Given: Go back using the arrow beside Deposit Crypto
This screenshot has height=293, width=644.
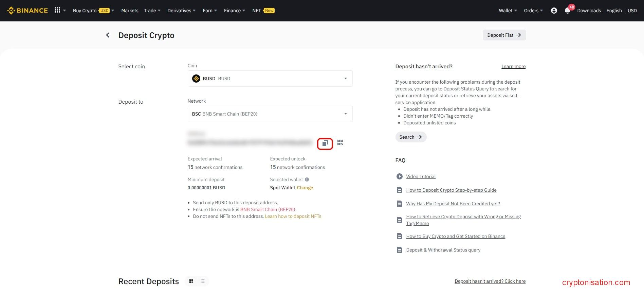Looking at the screenshot, I should [x=108, y=35].
